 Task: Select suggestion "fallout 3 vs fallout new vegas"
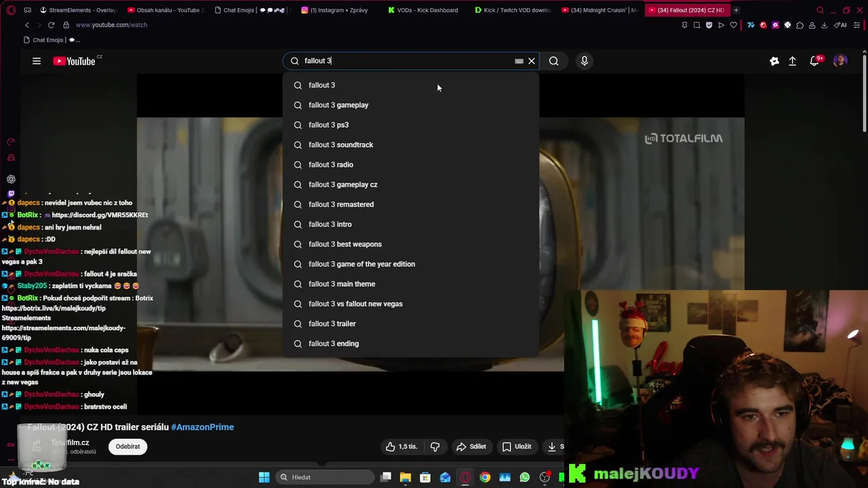(x=411, y=304)
